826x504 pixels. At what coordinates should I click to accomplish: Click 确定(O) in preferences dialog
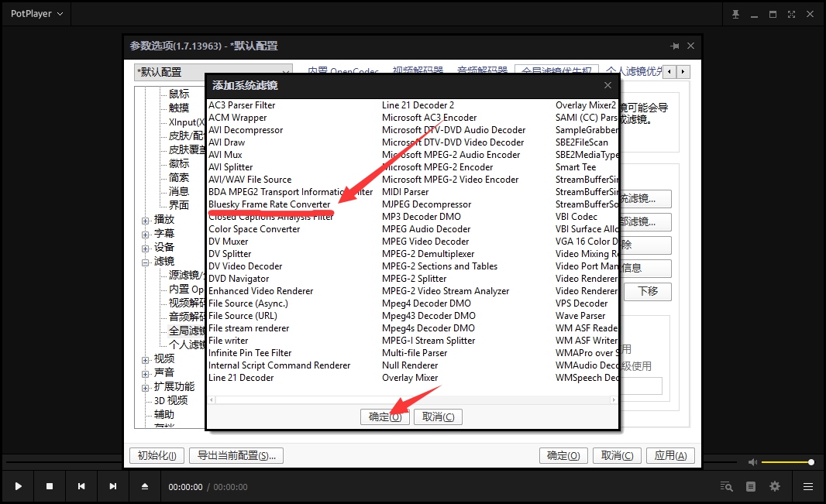click(x=563, y=455)
